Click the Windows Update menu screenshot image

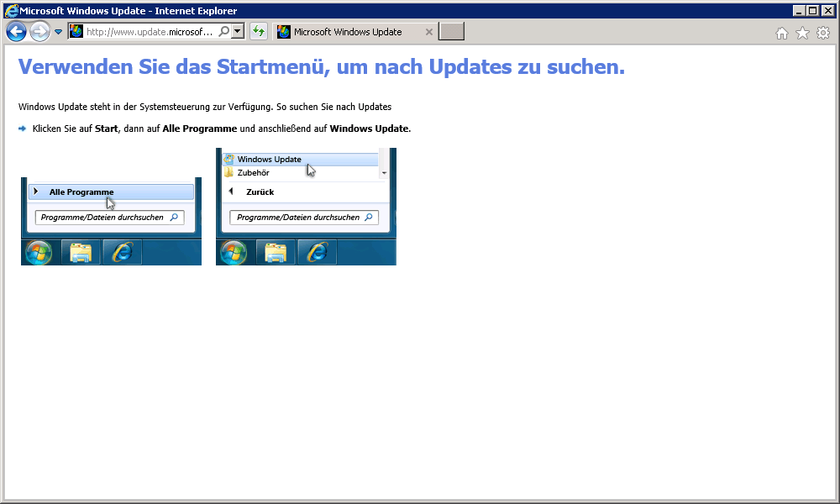pos(306,206)
